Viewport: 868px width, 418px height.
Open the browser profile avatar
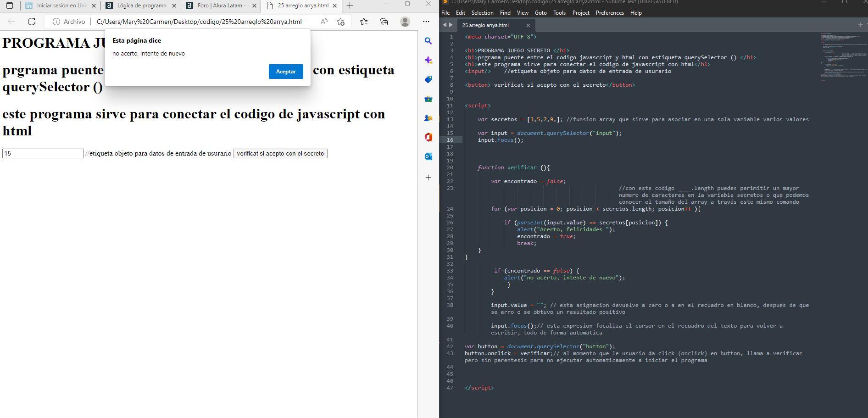point(405,22)
